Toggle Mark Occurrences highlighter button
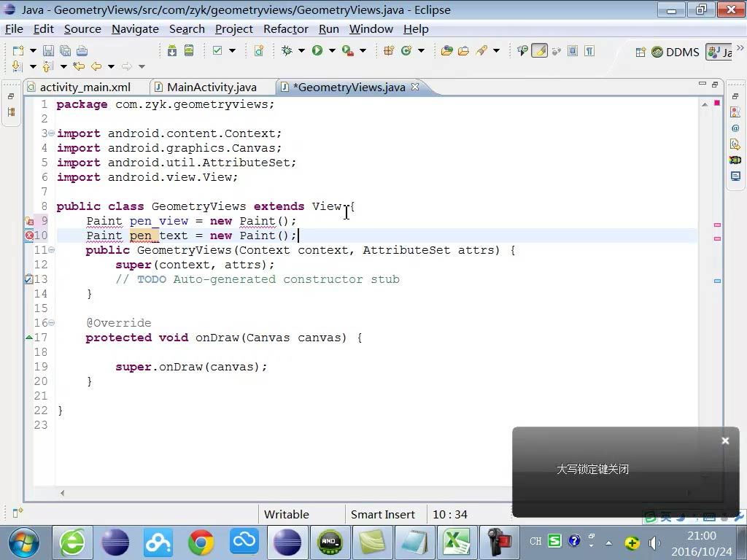747x560 pixels. (539, 50)
